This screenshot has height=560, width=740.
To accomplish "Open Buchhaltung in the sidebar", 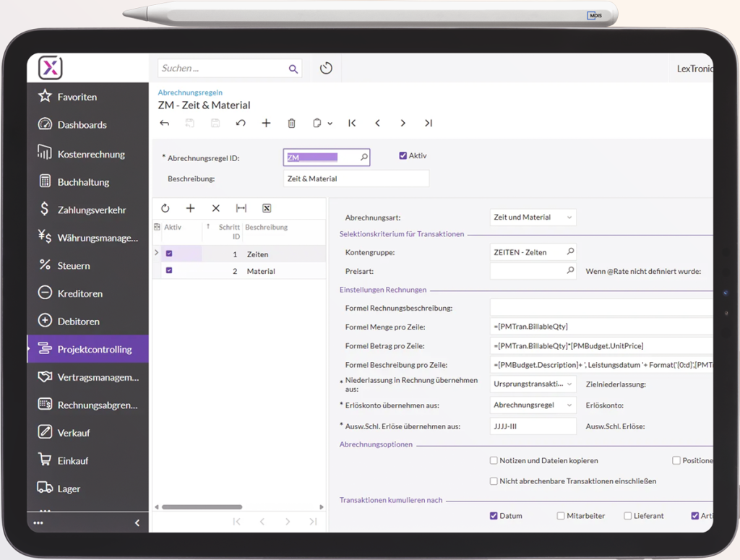I will click(83, 182).
